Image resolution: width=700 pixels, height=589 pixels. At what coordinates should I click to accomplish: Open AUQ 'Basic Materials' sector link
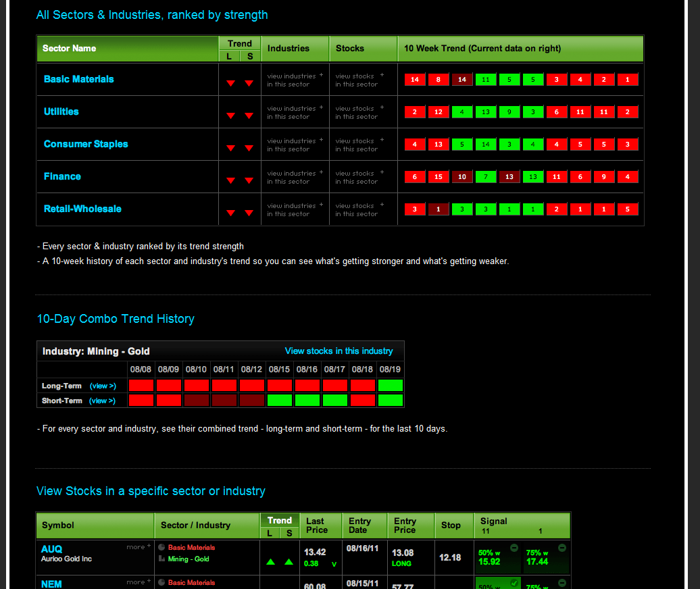[191, 548]
